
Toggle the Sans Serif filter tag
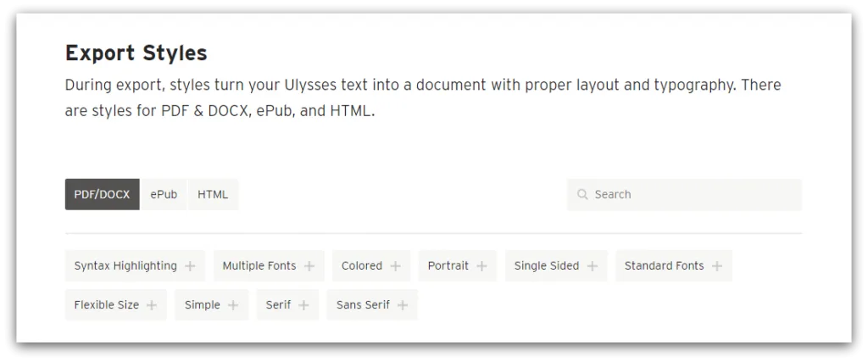tap(363, 305)
